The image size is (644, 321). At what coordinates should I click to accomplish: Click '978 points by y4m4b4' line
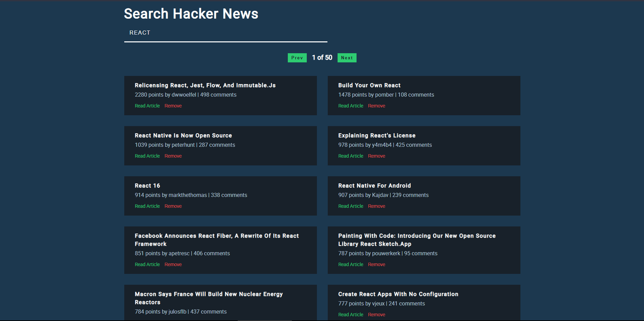click(x=385, y=145)
